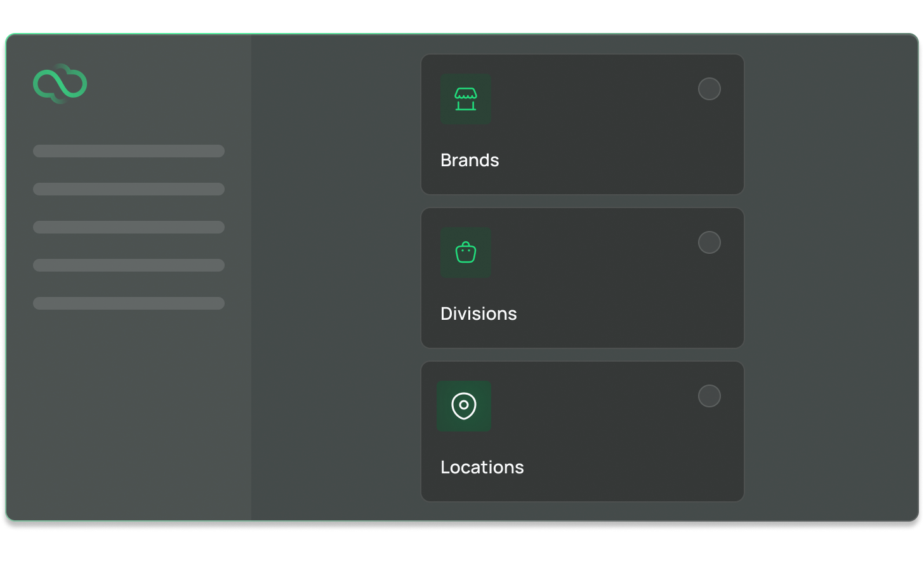Viewport: 924px width, 566px height.
Task: Click blank main panel area right of cards
Action: tap(831, 279)
